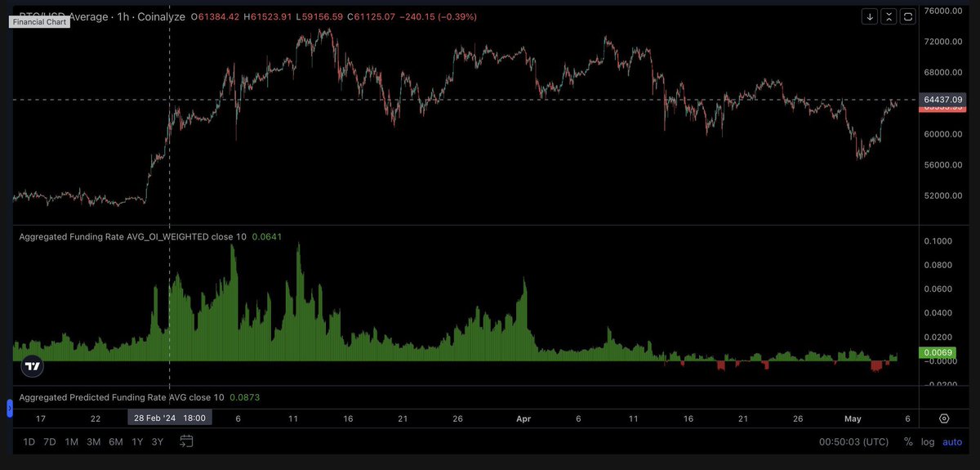Click the 0.0069 funding rate value label
980x470 pixels.
[937, 352]
